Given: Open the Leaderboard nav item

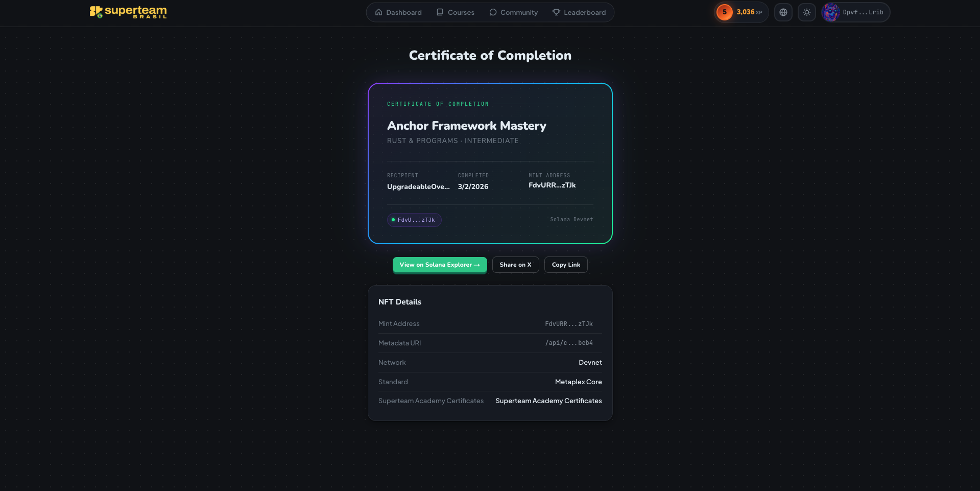Looking at the screenshot, I should point(579,12).
